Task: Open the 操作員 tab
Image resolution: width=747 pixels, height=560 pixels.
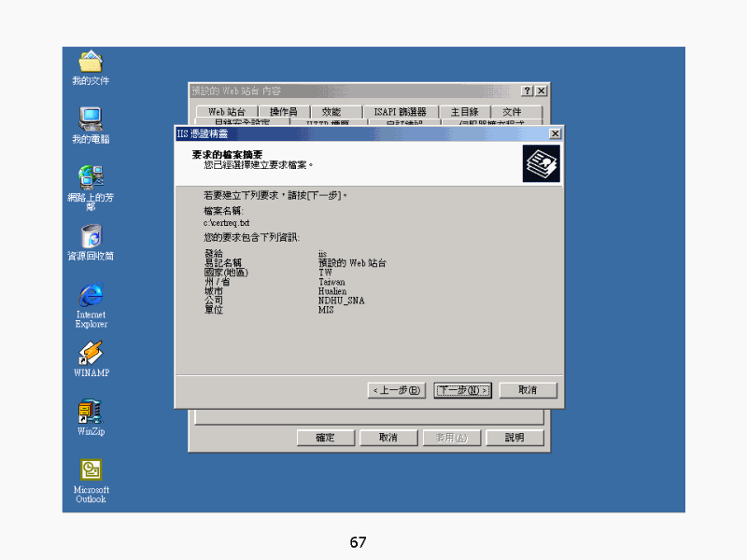Action: click(x=283, y=112)
